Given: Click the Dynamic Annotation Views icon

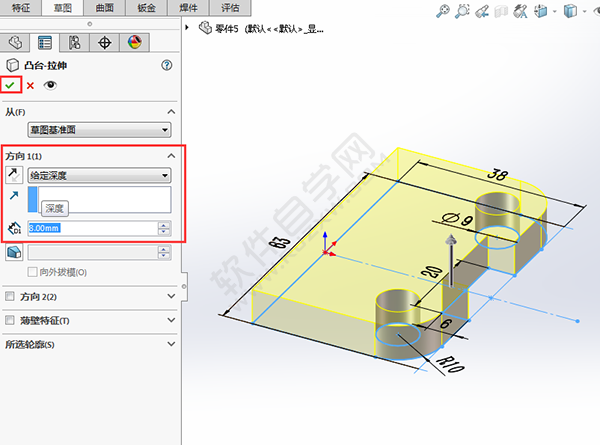Looking at the screenshot, I should click(x=520, y=11).
